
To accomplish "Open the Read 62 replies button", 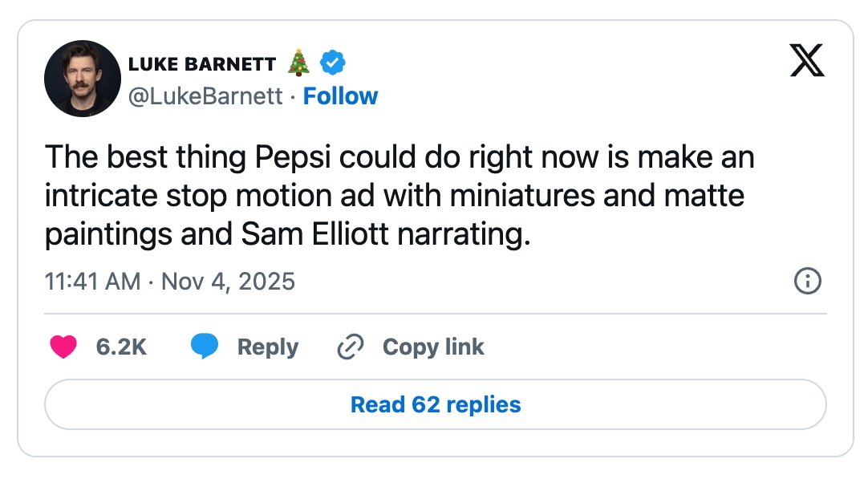I will [x=436, y=404].
